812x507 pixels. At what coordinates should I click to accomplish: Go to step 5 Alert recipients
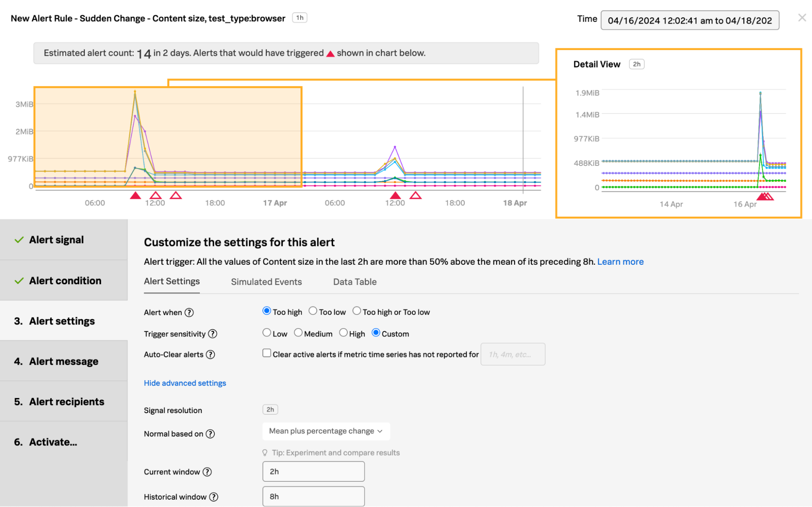[64, 401]
